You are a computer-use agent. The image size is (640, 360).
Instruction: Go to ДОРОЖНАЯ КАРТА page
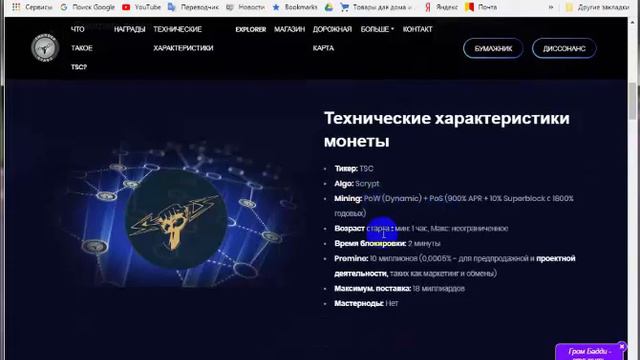(x=332, y=39)
